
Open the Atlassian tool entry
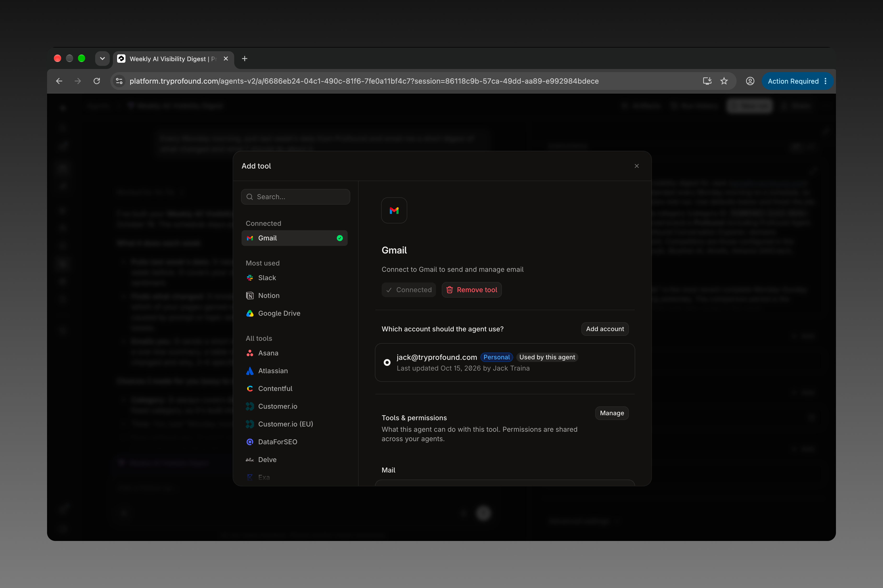(294, 371)
